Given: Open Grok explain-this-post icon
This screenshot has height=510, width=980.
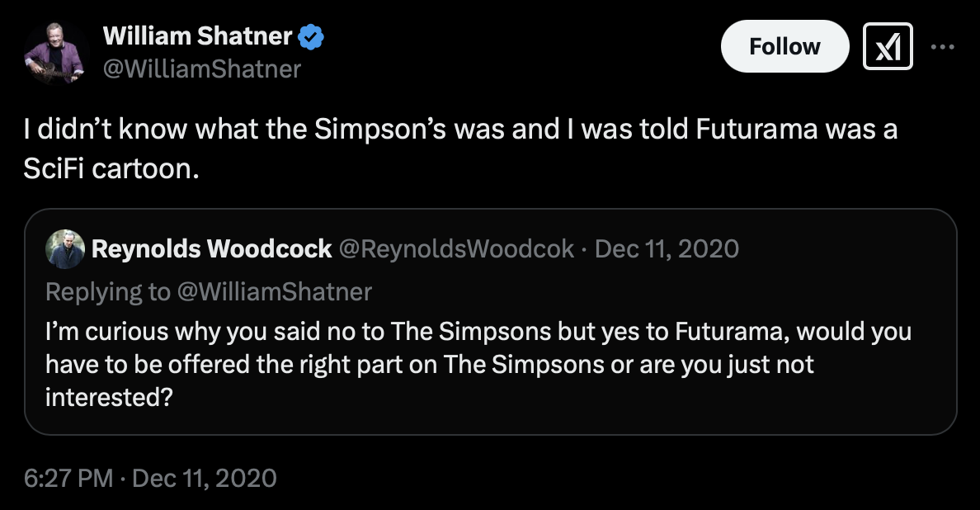Looking at the screenshot, I should pos(887,46).
